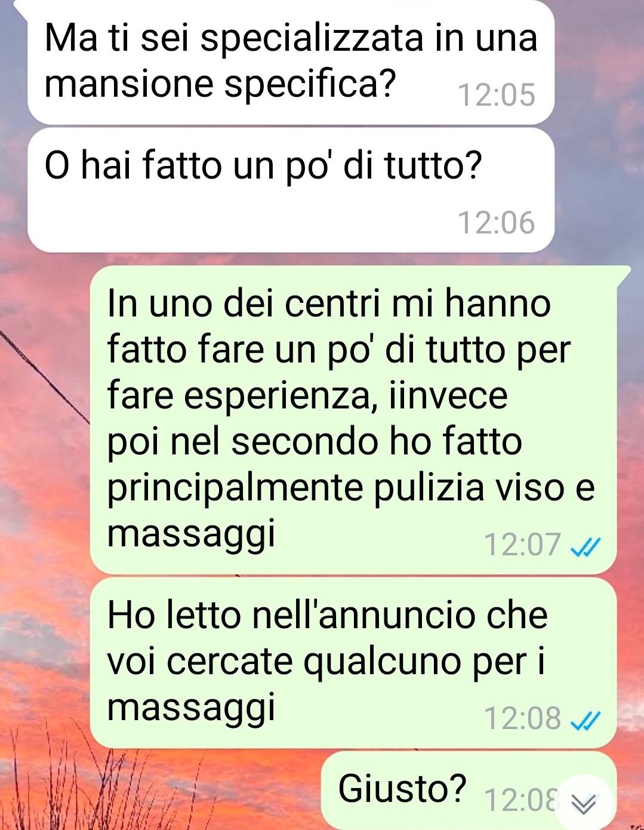The width and height of the screenshot is (644, 830).
Task: Tap the 12:08 timestamp next to 'massaggi'
Action: point(522,718)
